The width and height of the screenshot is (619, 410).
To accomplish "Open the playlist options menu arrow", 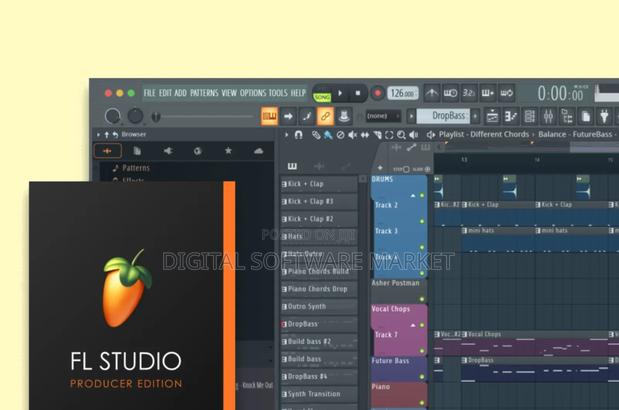I will point(287,135).
